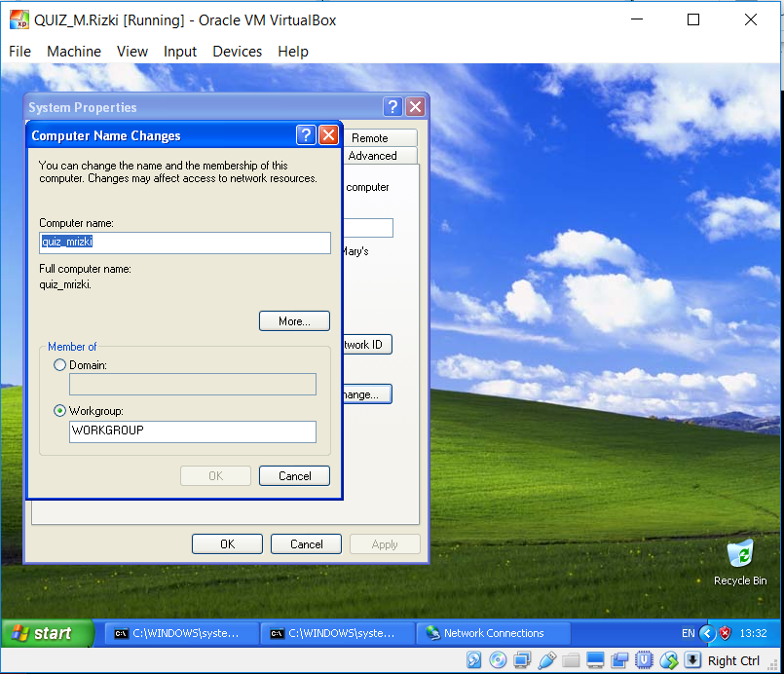784x674 pixels.
Task: Click the virtualization chip status icon
Action: click(644, 659)
